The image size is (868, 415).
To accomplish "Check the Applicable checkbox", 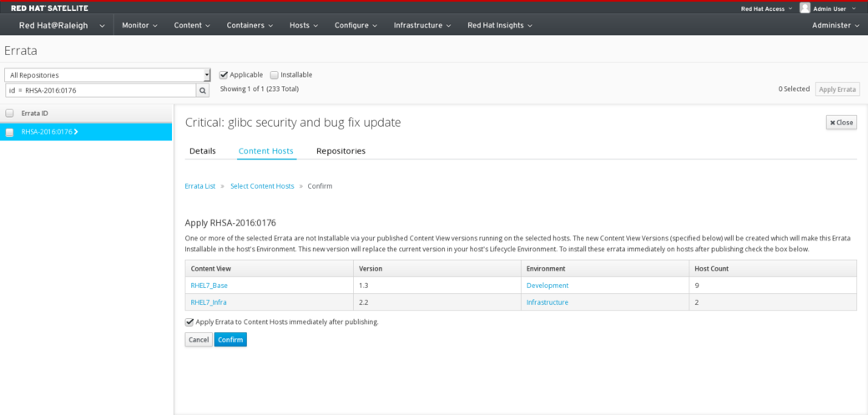I will [x=224, y=75].
